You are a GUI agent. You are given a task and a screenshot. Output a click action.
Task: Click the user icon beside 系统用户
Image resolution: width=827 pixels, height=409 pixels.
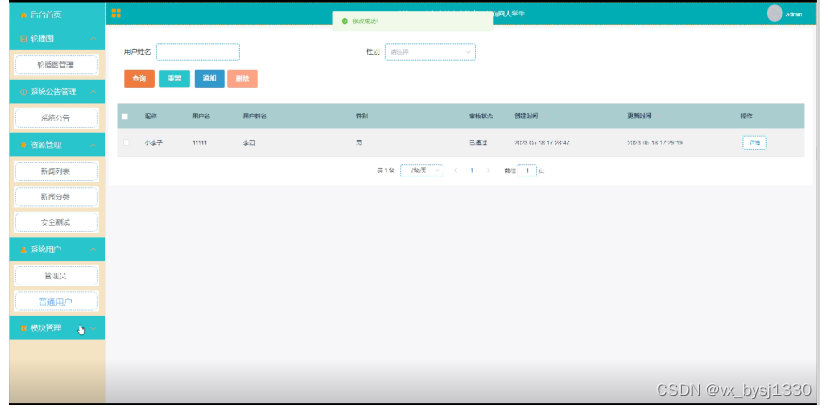pyautogui.click(x=23, y=249)
